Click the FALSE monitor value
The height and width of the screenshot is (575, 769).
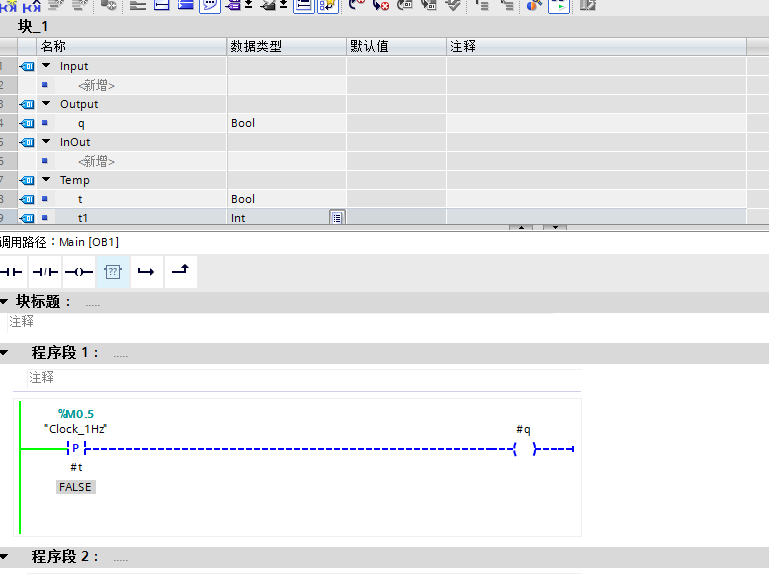click(76, 487)
